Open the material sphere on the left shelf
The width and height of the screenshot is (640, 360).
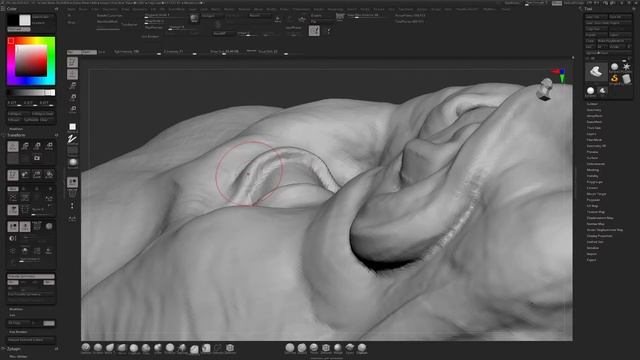pos(73,163)
